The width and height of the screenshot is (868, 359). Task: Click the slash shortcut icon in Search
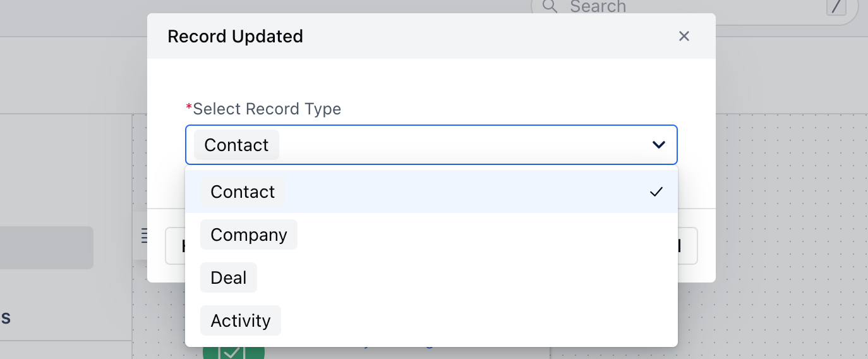(x=836, y=6)
